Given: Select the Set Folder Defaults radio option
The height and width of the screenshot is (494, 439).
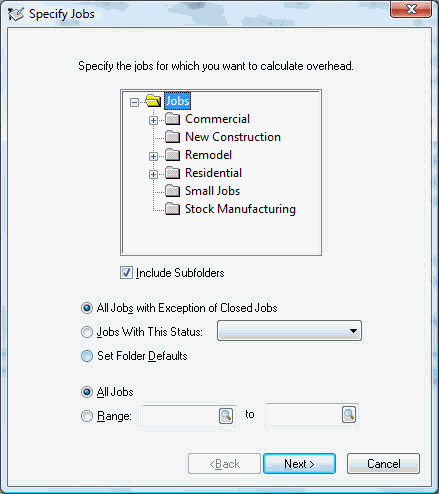Looking at the screenshot, I should 87,356.
